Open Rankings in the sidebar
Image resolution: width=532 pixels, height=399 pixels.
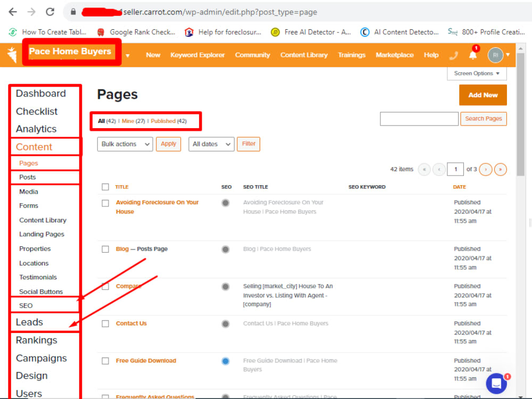36,340
